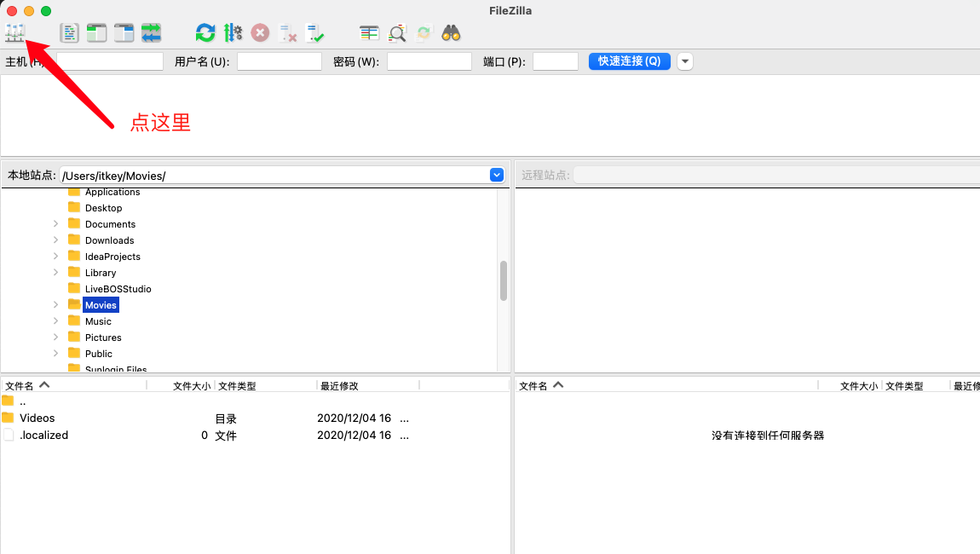The width and height of the screenshot is (980, 554).
Task: Toggle synchronized browsing icon
Action: tap(424, 32)
